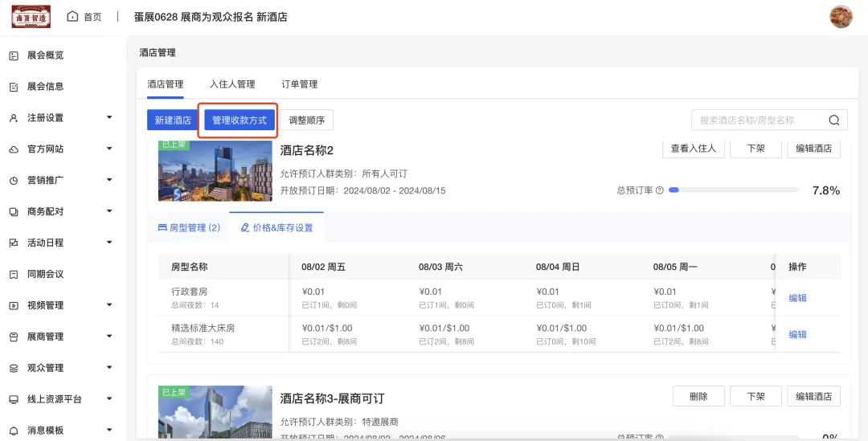868x441 pixels.
Task: Click the home icon in top bar
Action: [73, 17]
